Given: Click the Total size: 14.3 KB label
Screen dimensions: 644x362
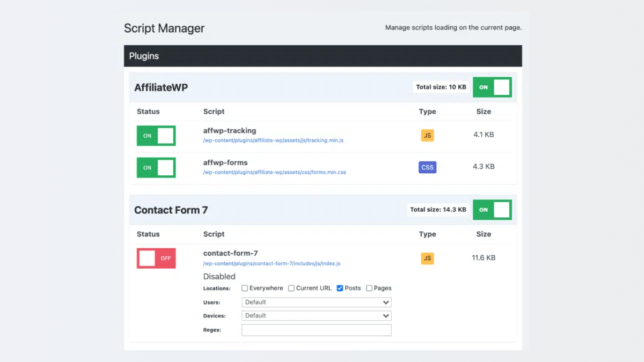Looking at the screenshot, I should coord(438,210).
